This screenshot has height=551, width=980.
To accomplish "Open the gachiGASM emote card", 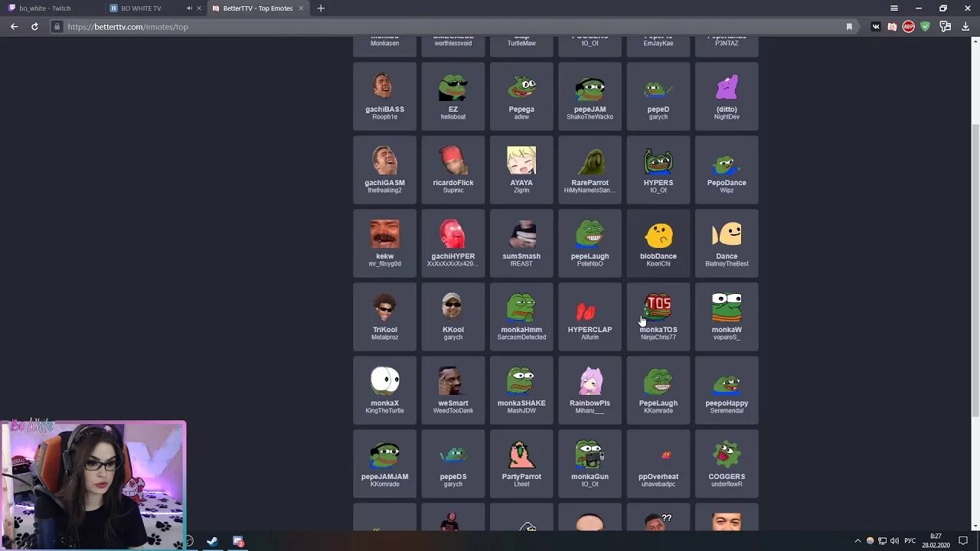I will (x=384, y=170).
